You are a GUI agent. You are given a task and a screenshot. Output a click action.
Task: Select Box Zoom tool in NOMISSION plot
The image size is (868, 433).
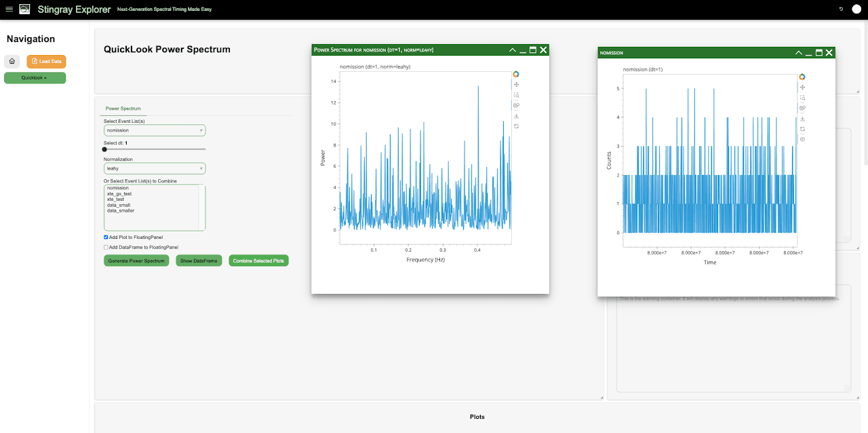(x=802, y=98)
